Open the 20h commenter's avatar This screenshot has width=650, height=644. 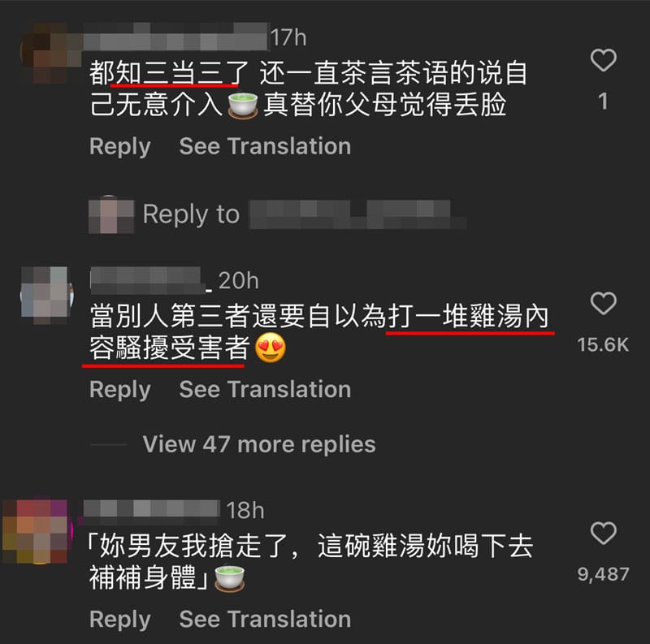pyautogui.click(x=47, y=295)
